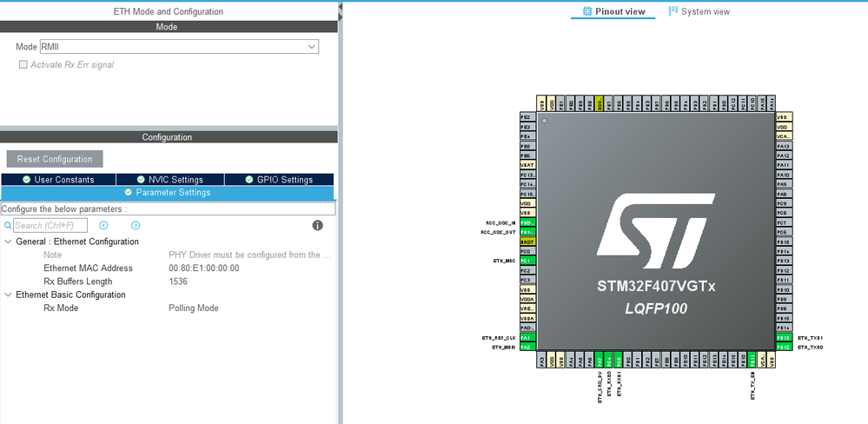Open the parameter info icon
Image resolution: width=868 pixels, height=424 pixels.
[317, 225]
